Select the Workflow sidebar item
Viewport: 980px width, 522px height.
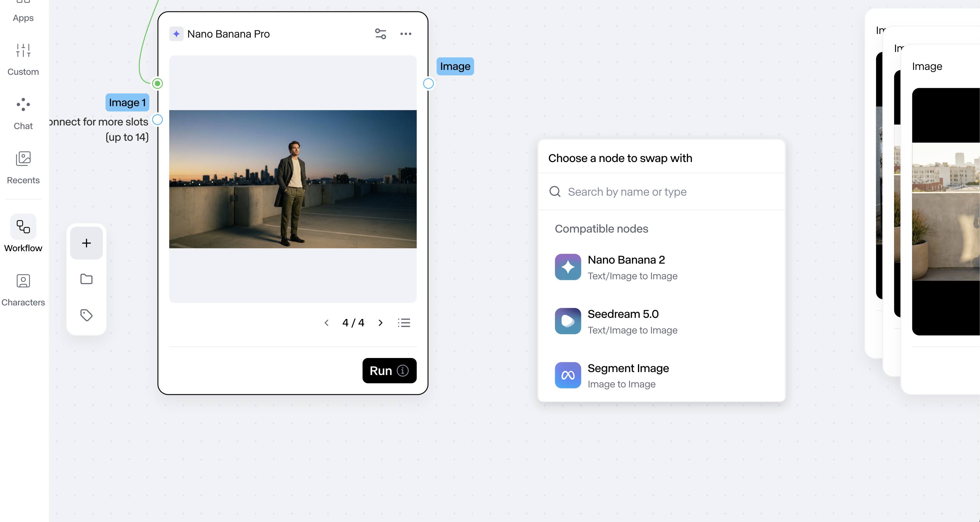[23, 233]
